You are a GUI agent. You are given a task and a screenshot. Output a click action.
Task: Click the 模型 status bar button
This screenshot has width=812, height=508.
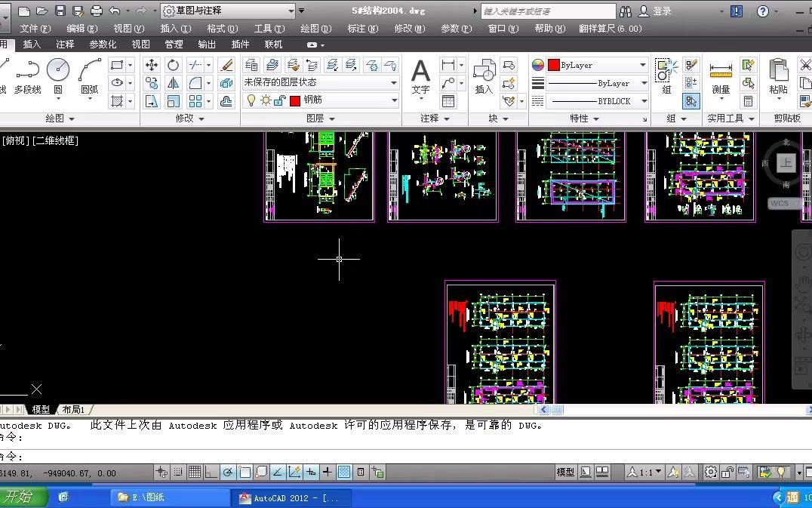pyautogui.click(x=565, y=472)
